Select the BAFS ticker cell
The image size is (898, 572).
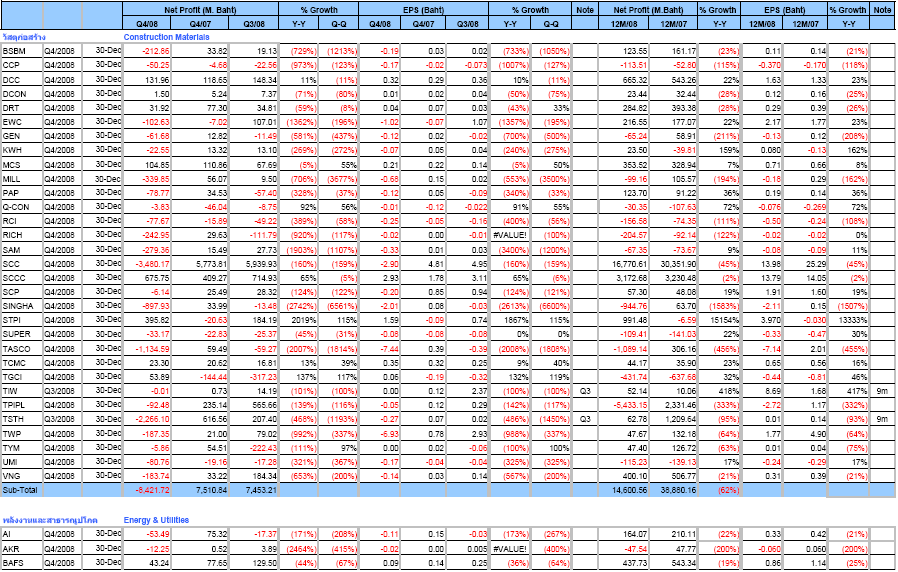pos(22,563)
